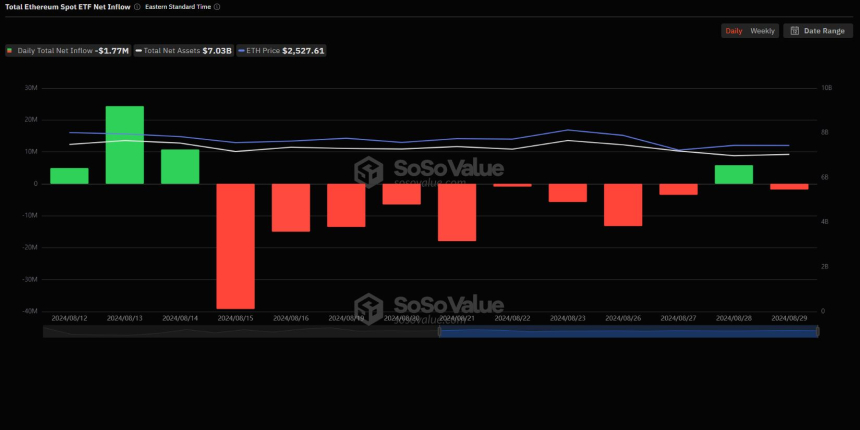Click the right handle of the range slider
Screen dimensions: 860x430
tap(818, 332)
